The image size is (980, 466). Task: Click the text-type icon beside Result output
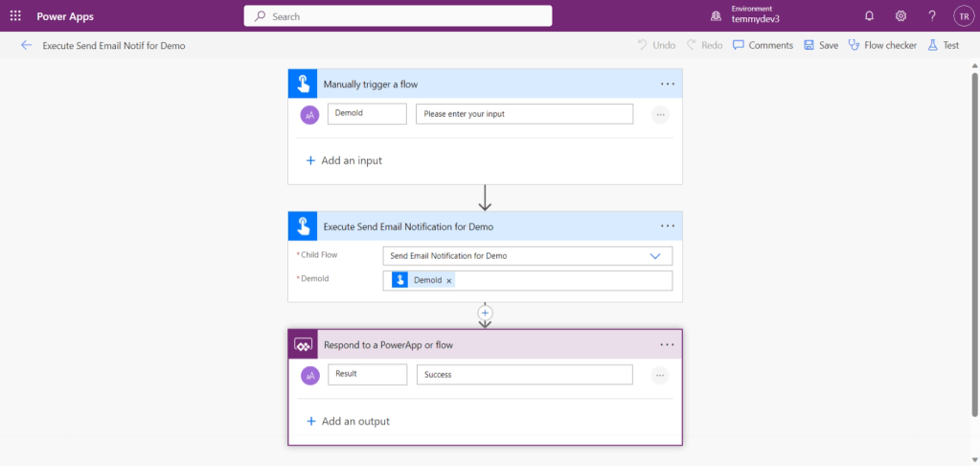coord(310,375)
